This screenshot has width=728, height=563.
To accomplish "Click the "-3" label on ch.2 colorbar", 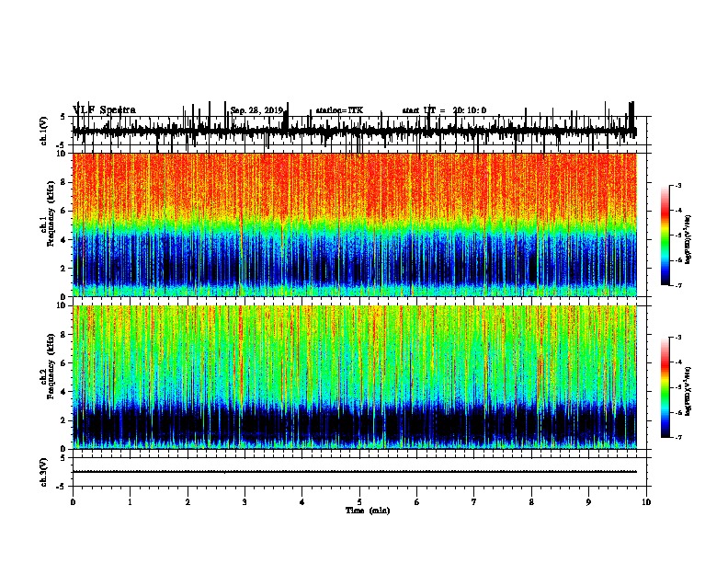I will [677, 338].
